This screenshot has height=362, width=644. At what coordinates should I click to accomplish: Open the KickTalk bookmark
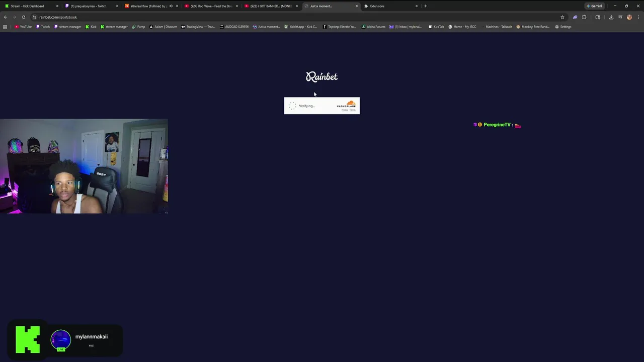point(436,27)
